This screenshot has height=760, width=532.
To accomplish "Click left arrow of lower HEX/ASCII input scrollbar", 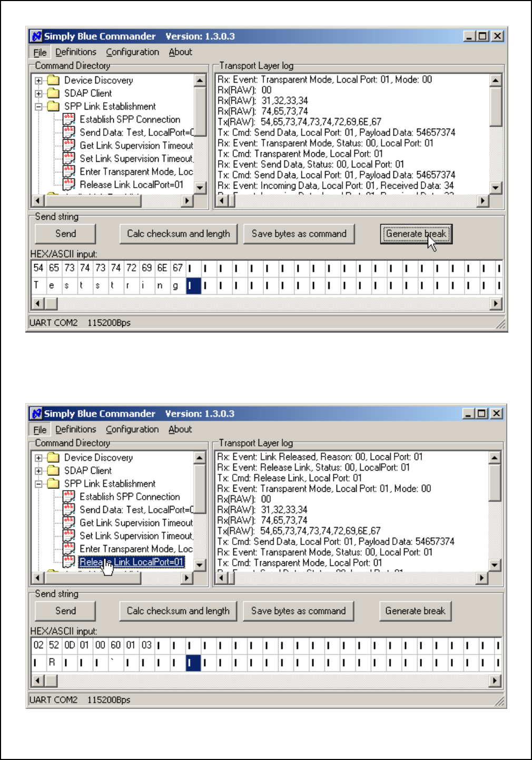I will 37,681.
